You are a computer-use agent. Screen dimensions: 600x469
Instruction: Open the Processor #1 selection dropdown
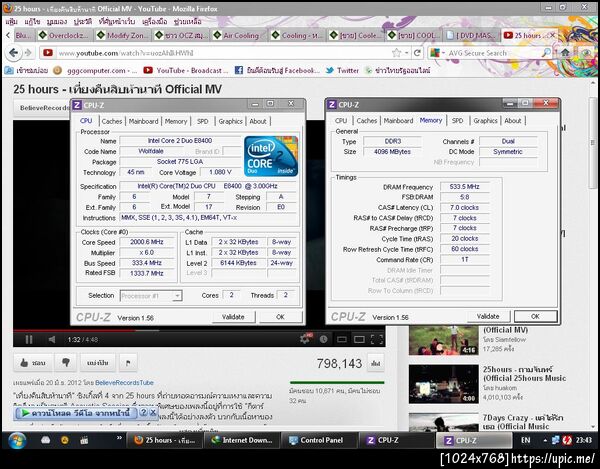point(151,296)
